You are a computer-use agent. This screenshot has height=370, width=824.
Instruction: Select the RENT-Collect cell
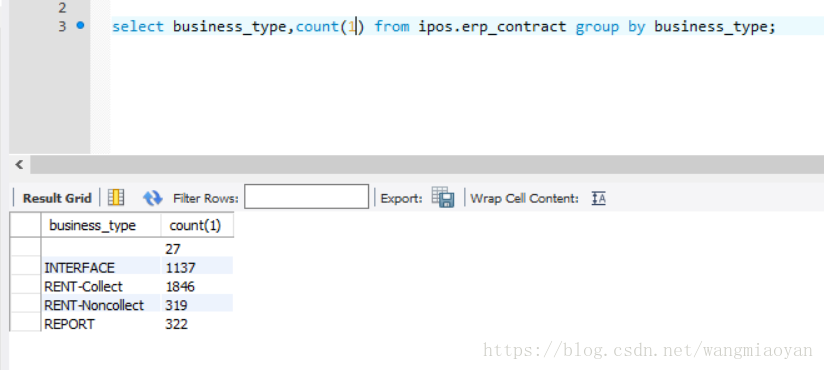[x=101, y=286]
